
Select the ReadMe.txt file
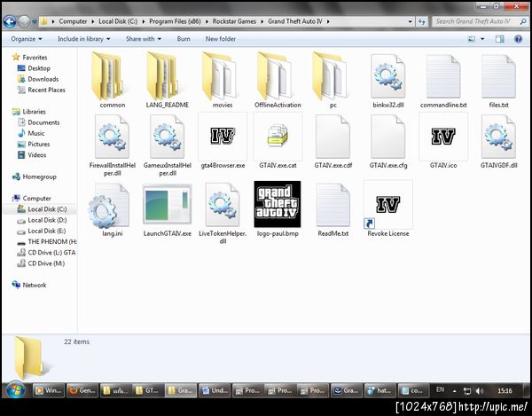click(332, 209)
